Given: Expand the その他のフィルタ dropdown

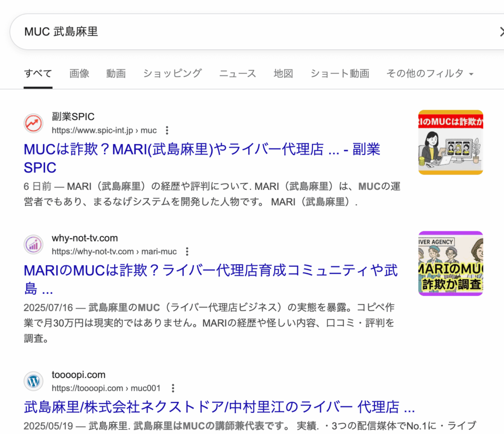Looking at the screenshot, I should point(430,74).
